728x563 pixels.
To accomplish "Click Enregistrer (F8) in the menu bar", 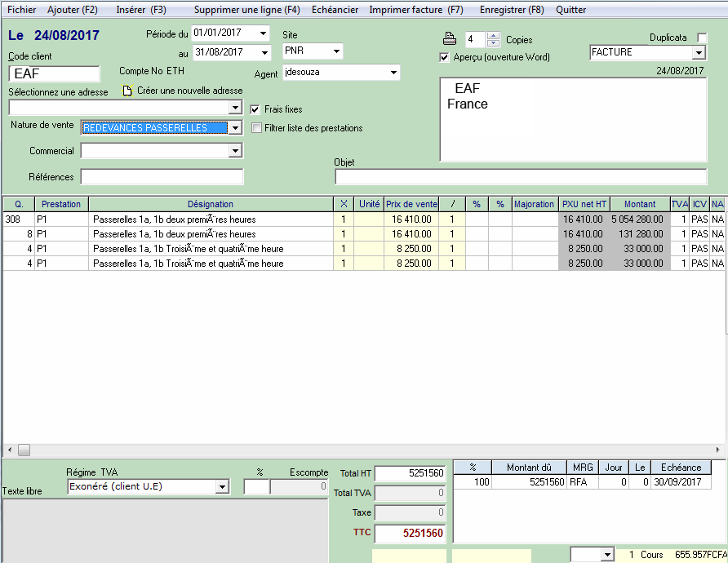I will (x=511, y=10).
